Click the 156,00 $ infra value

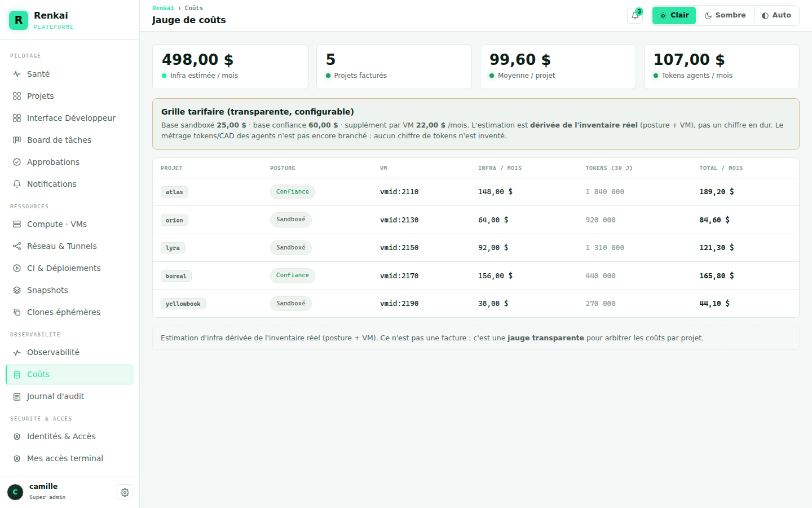point(496,276)
